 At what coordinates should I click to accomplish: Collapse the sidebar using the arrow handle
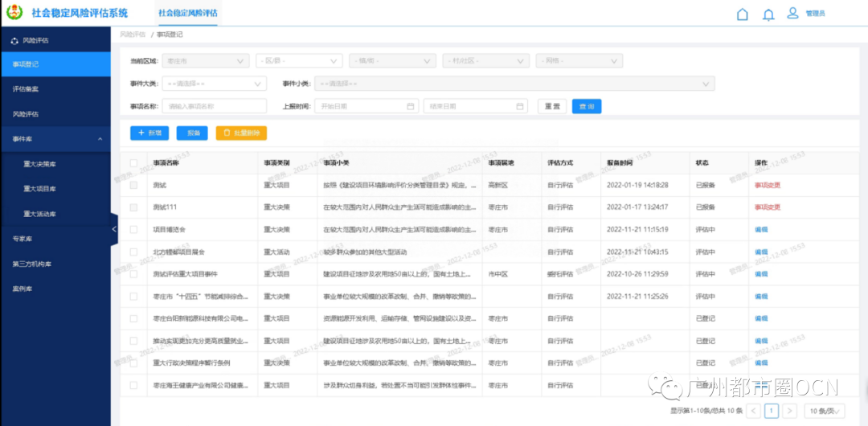click(114, 228)
